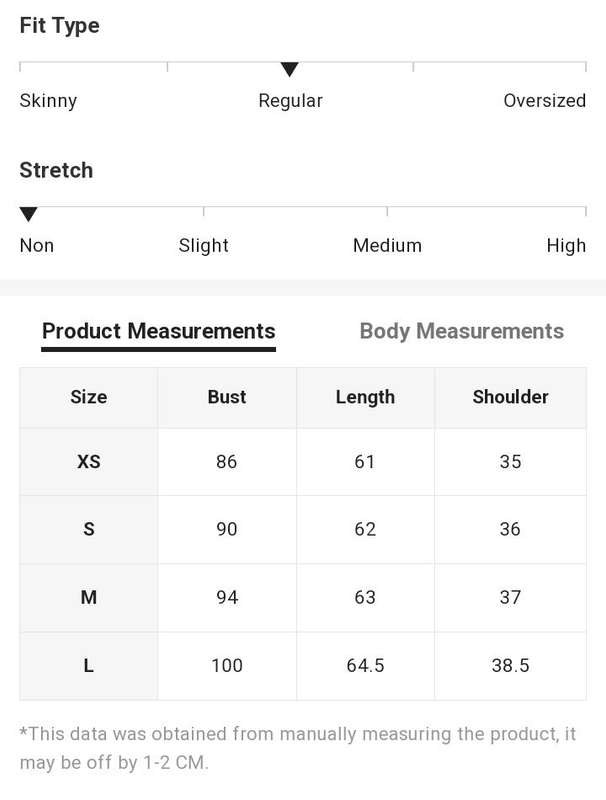
Task: Click the L bust value 100
Action: 227,666
